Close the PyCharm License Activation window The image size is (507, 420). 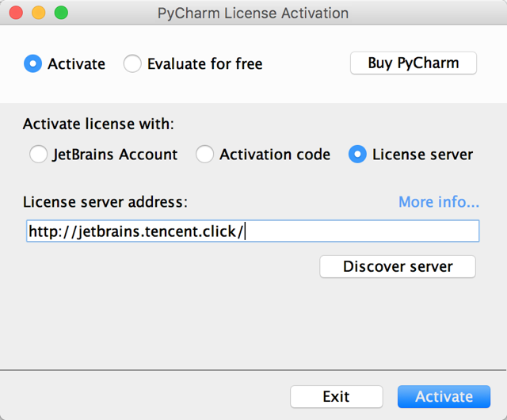[17, 13]
